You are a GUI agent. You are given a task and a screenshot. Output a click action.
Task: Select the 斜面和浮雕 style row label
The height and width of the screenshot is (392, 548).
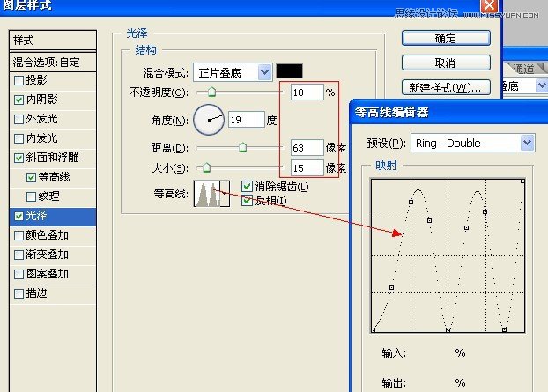(53, 158)
